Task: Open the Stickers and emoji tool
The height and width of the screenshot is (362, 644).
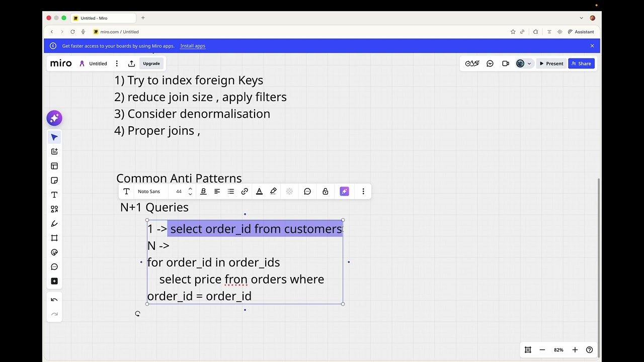Action: pos(54,252)
